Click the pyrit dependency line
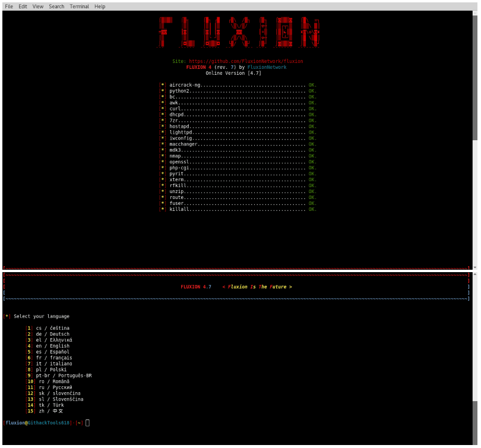 (238, 173)
